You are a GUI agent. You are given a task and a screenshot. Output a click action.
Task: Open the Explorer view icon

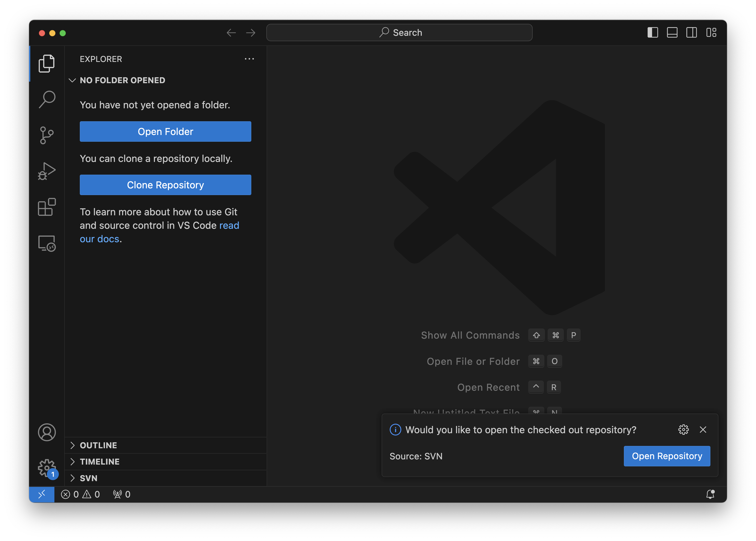click(46, 64)
